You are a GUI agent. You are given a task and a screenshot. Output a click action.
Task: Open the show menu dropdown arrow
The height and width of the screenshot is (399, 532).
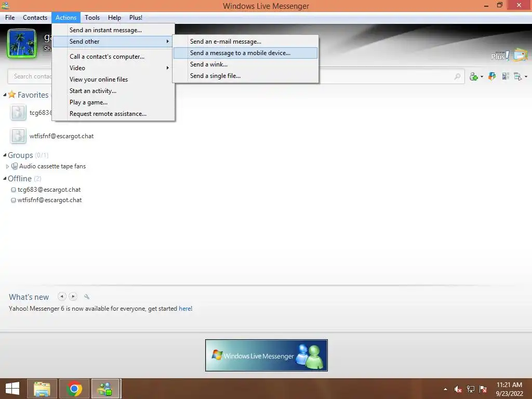(x=526, y=77)
